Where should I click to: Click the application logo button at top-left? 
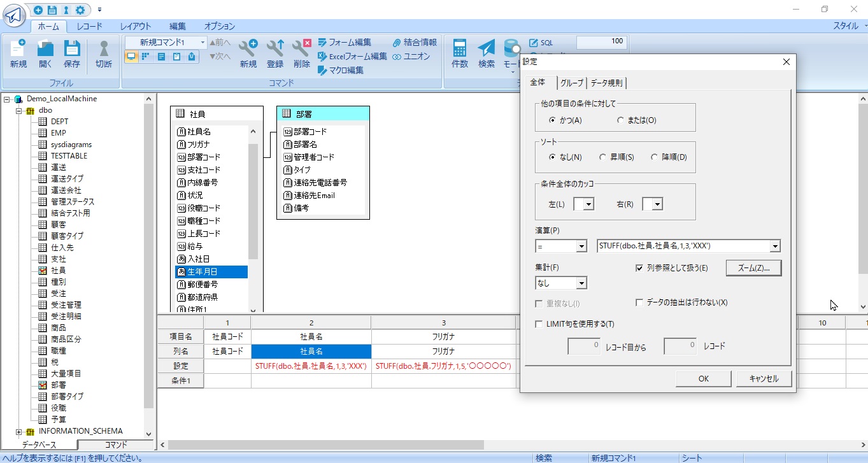pos(14,16)
